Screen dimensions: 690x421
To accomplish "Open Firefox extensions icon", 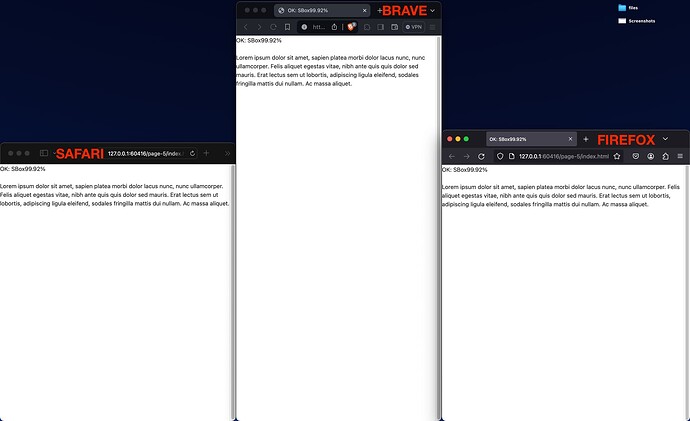I will pyautogui.click(x=665, y=156).
